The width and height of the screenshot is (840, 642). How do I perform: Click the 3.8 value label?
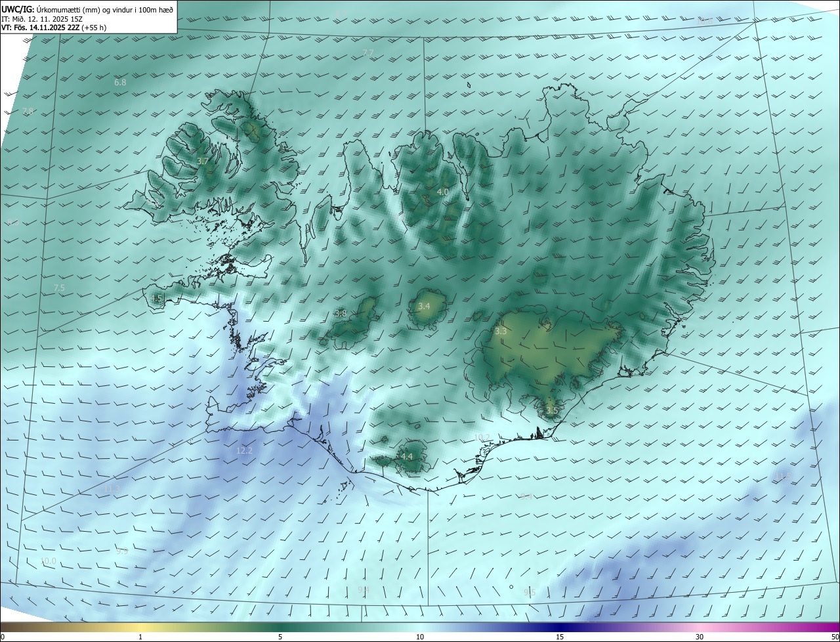point(341,313)
